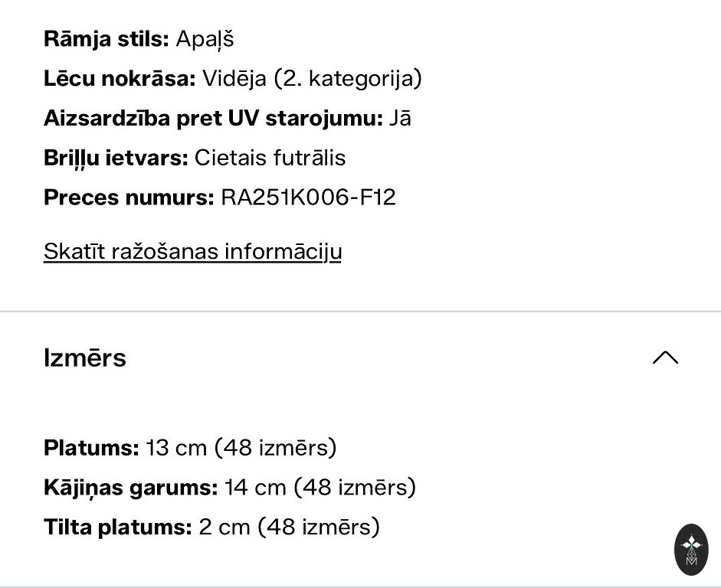The height and width of the screenshot is (588, 721).
Task: Click the 13 cm (48 izmērs) value
Action: tap(241, 447)
